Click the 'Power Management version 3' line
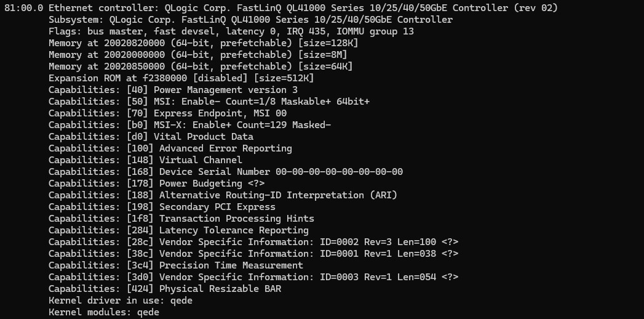 pyautogui.click(x=173, y=90)
